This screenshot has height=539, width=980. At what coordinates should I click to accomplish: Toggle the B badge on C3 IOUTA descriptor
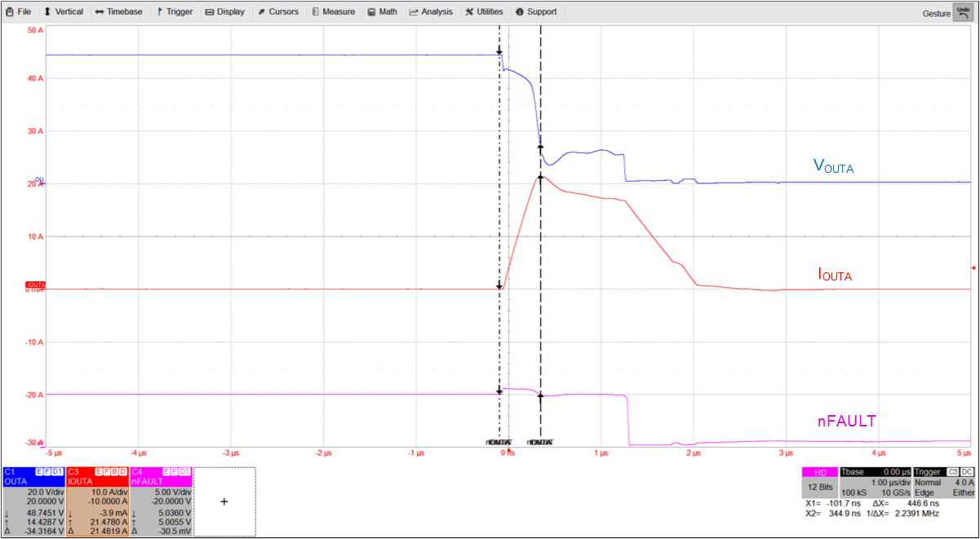[113, 471]
